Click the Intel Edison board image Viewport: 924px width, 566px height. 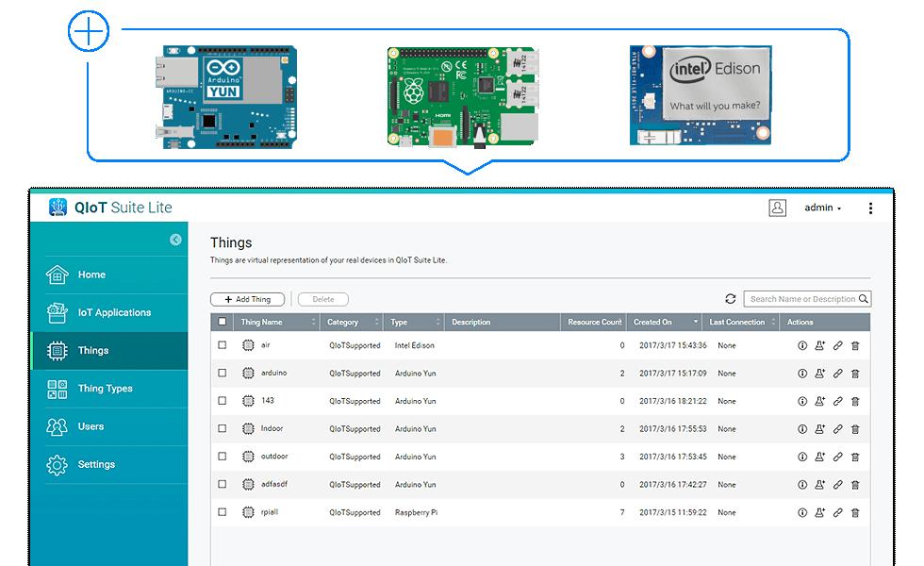point(701,95)
